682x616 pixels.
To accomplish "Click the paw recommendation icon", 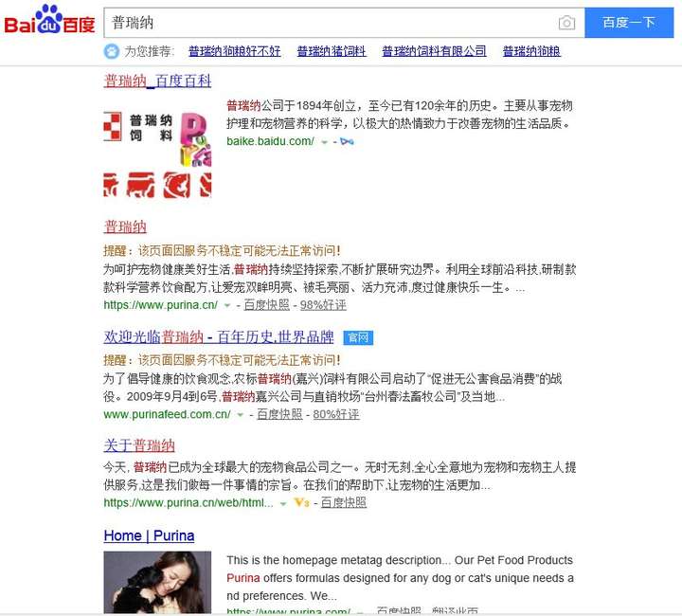I will coord(112,51).
